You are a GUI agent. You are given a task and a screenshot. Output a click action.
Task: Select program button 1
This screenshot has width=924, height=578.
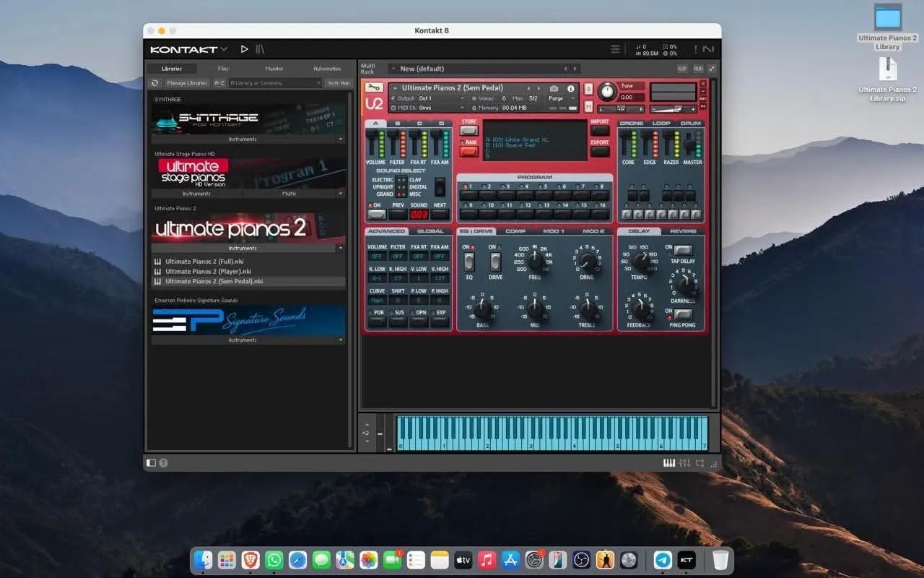click(x=468, y=194)
